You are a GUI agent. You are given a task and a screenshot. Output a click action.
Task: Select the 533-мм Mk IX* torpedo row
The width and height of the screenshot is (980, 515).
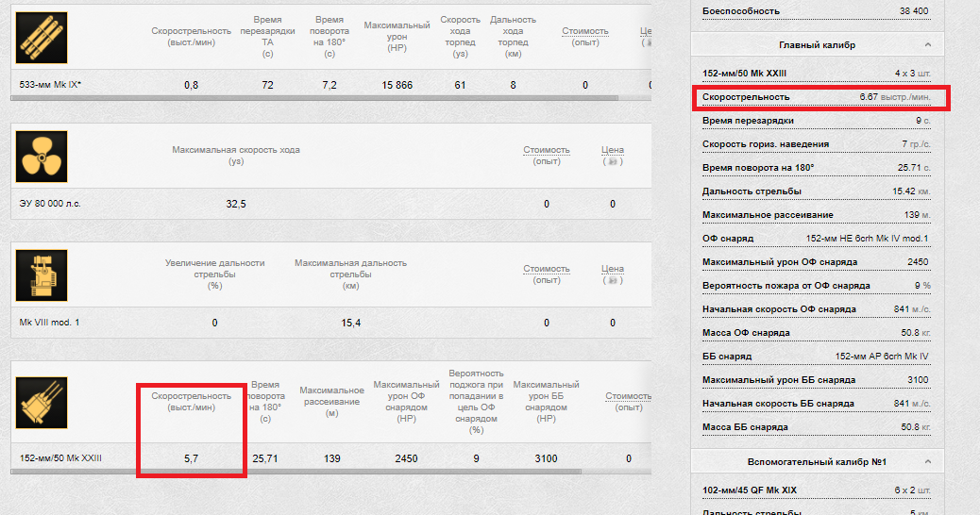click(57, 85)
